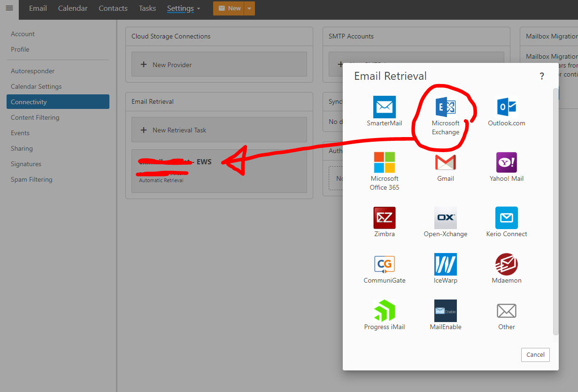Click the plus icon beside New Provider
The height and width of the screenshot is (392, 578).
pyautogui.click(x=144, y=65)
